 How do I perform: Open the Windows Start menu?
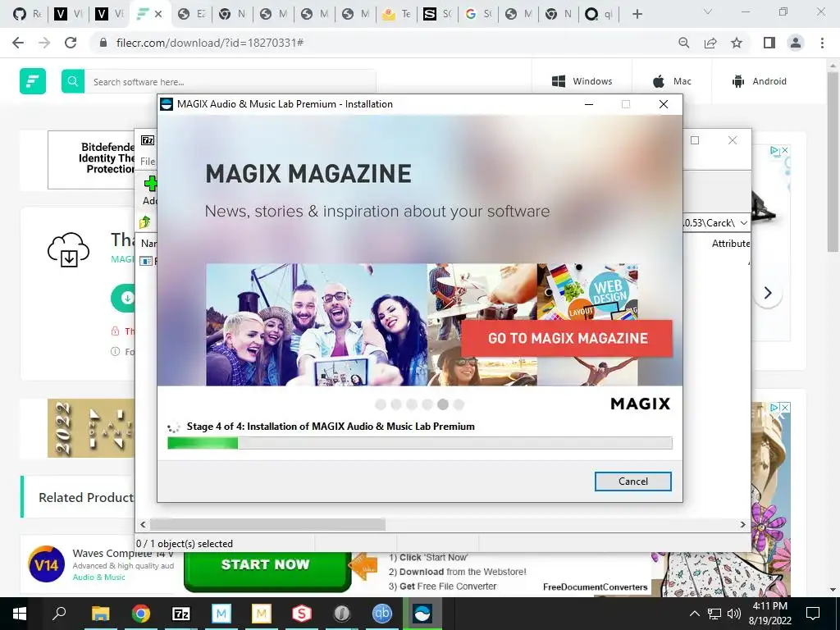coord(20,614)
